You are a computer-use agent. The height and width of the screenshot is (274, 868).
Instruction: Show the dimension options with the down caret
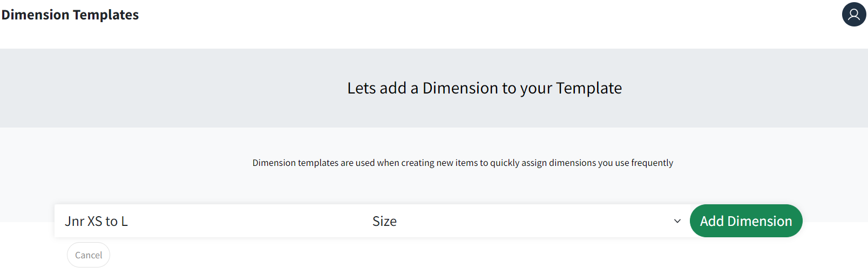pos(677,221)
